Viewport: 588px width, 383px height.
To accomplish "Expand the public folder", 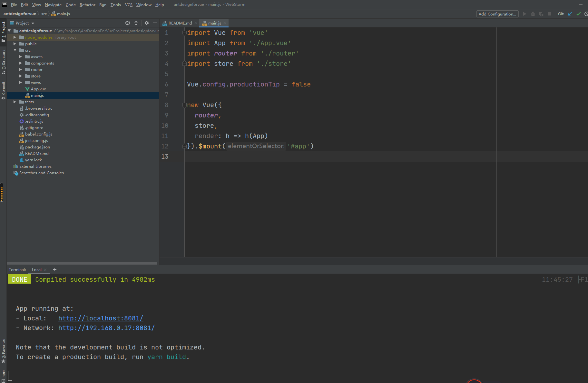I will pyautogui.click(x=15, y=44).
